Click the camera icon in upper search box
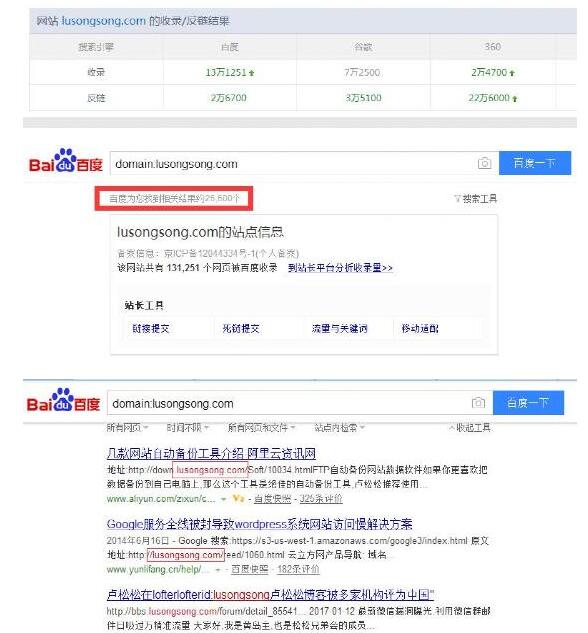Viewport: 588px width, 633px height. tap(484, 163)
